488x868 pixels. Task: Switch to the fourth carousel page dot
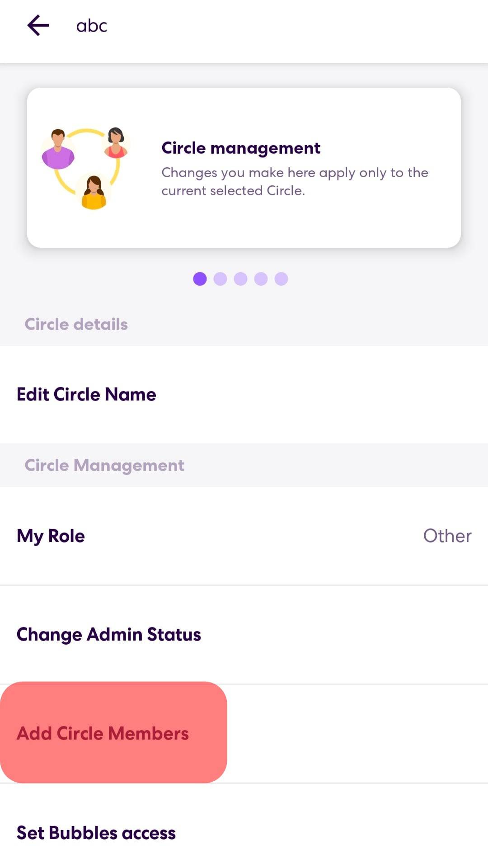point(261,279)
